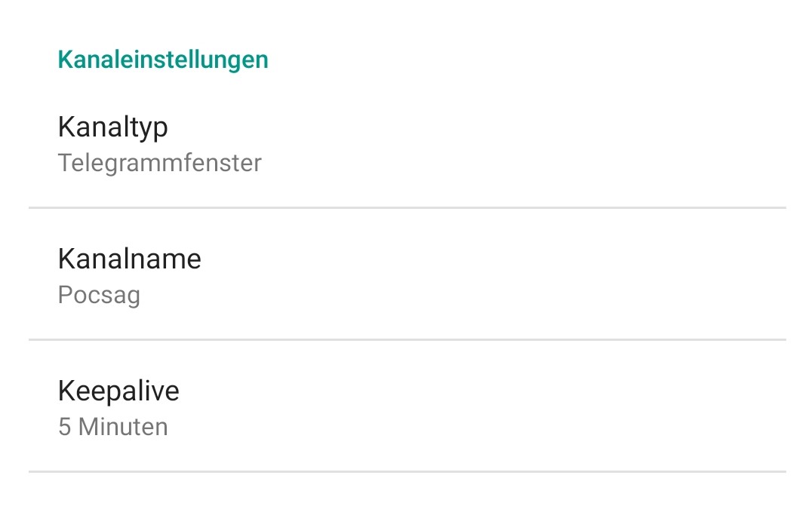812x506 pixels.
Task: Choose the entry showing Pocsag
Action: pos(408,276)
